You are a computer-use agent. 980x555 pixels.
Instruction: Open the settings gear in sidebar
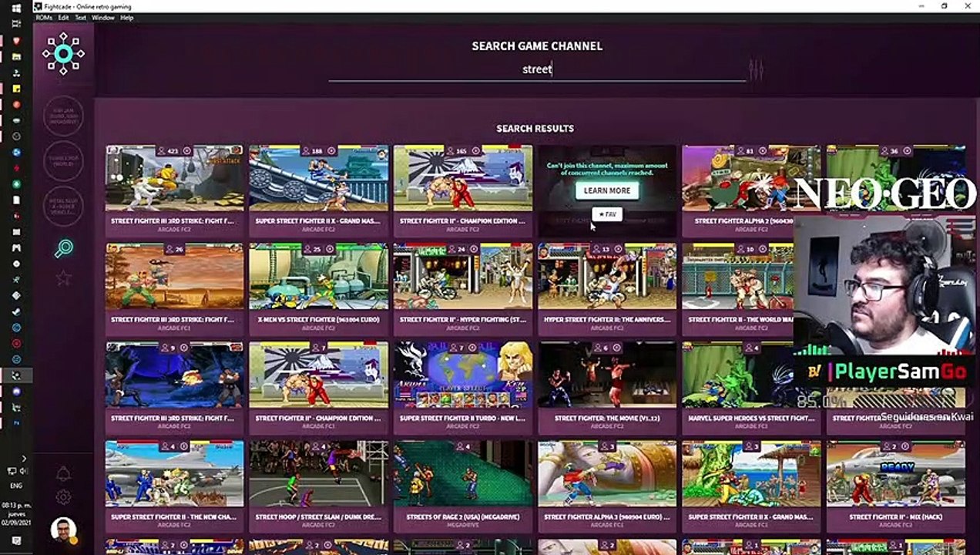(63, 497)
